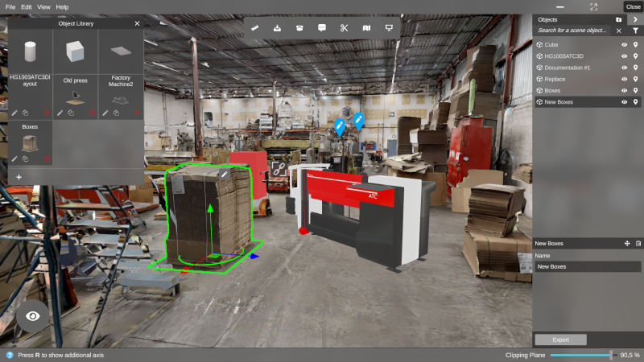Click move gizmo icon for New Boxes
The image size is (644, 362).
pyautogui.click(x=627, y=244)
